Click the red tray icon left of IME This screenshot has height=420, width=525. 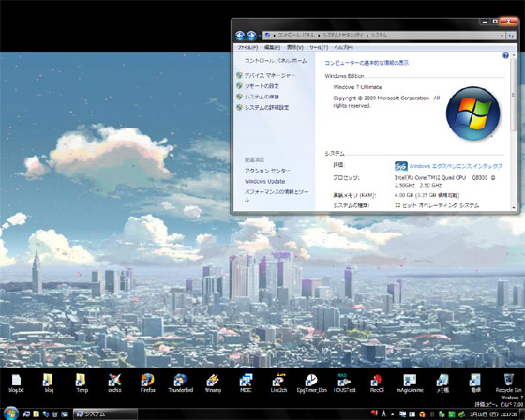[374, 413]
